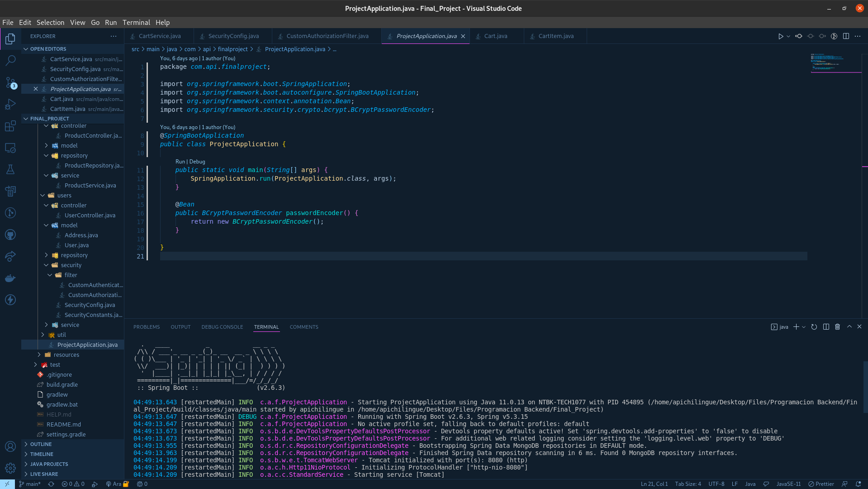
Task: Switch to the PROBLEMS tab
Action: pos(147,326)
